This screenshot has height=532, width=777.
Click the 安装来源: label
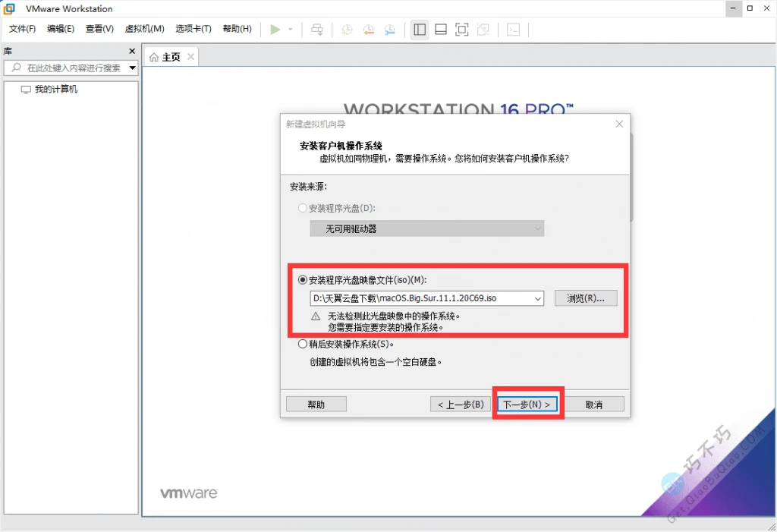pos(308,187)
